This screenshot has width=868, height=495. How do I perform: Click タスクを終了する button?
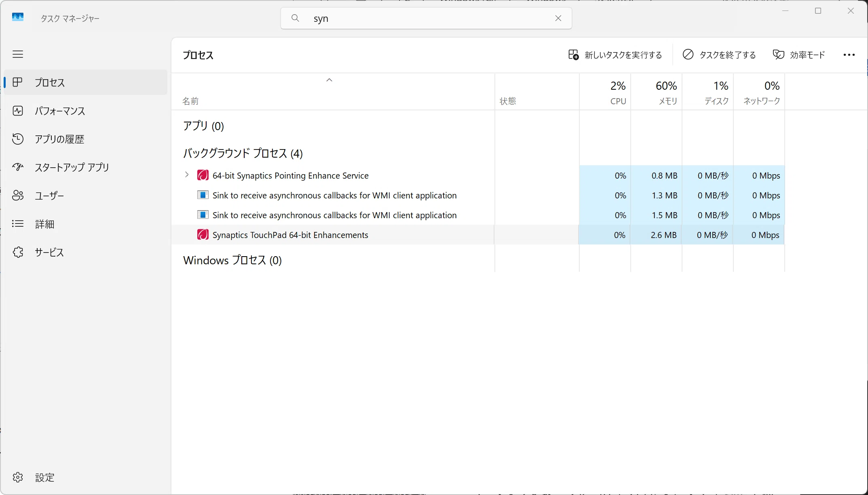719,55
